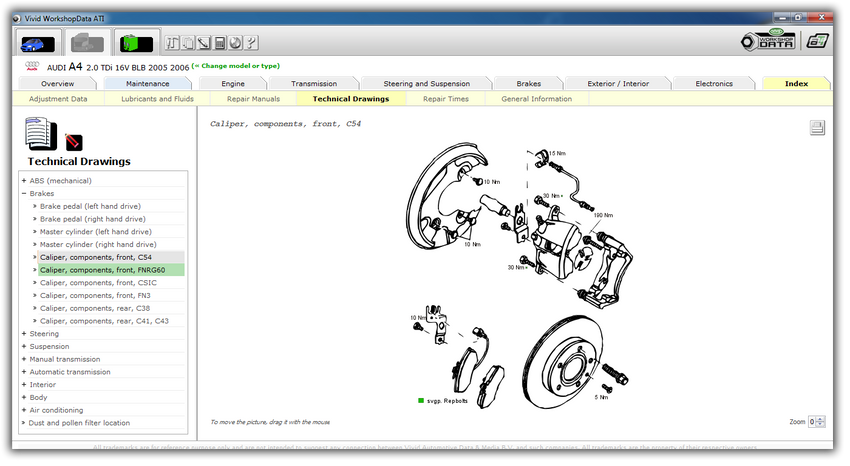Switch to the Maintenance tab
The image size is (850, 466).
[x=147, y=83]
